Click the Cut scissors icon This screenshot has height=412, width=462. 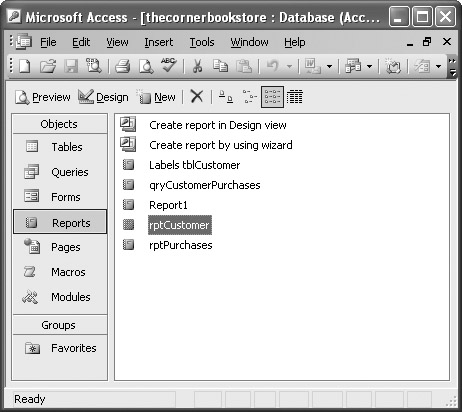click(x=197, y=66)
